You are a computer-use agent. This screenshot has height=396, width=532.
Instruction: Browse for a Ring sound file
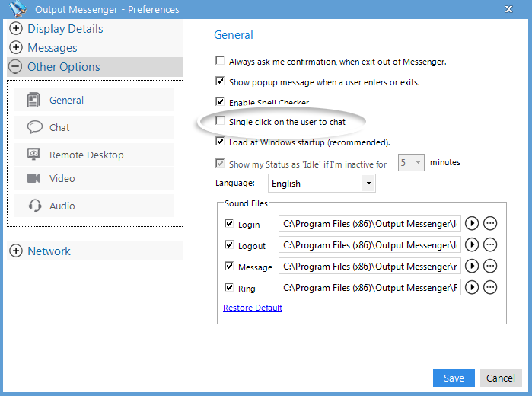tap(490, 288)
